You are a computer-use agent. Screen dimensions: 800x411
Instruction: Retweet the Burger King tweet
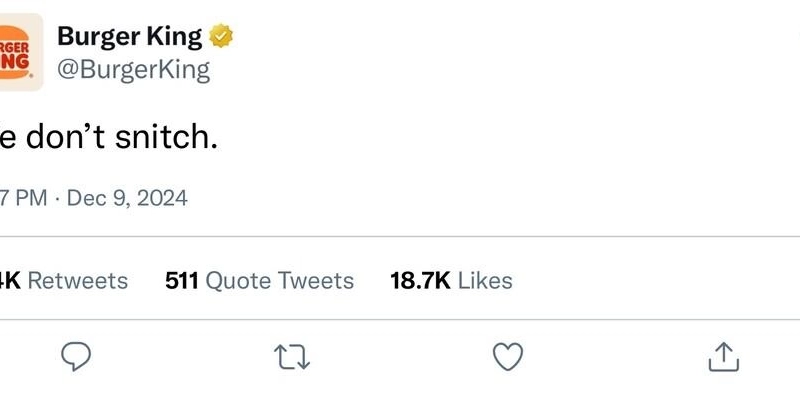point(293,357)
